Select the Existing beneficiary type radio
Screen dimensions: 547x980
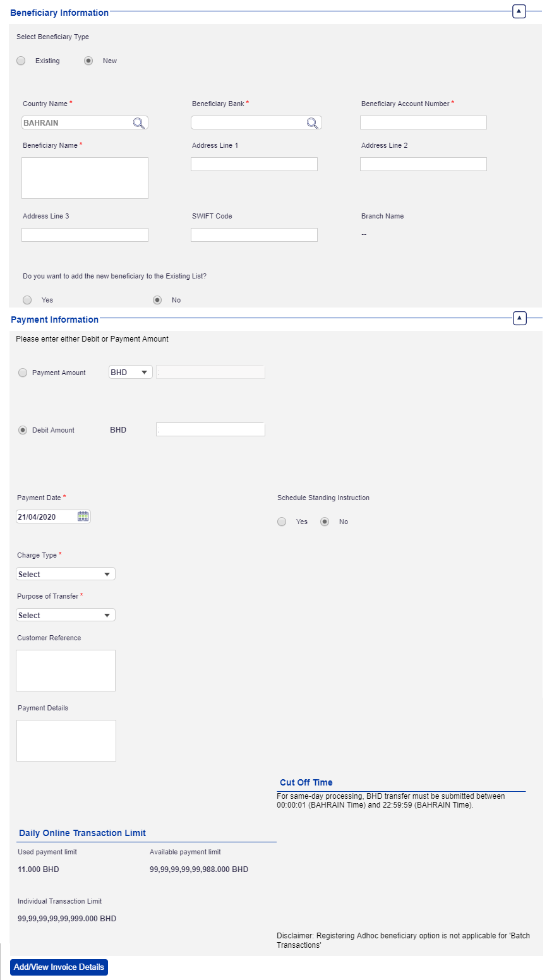[x=21, y=61]
